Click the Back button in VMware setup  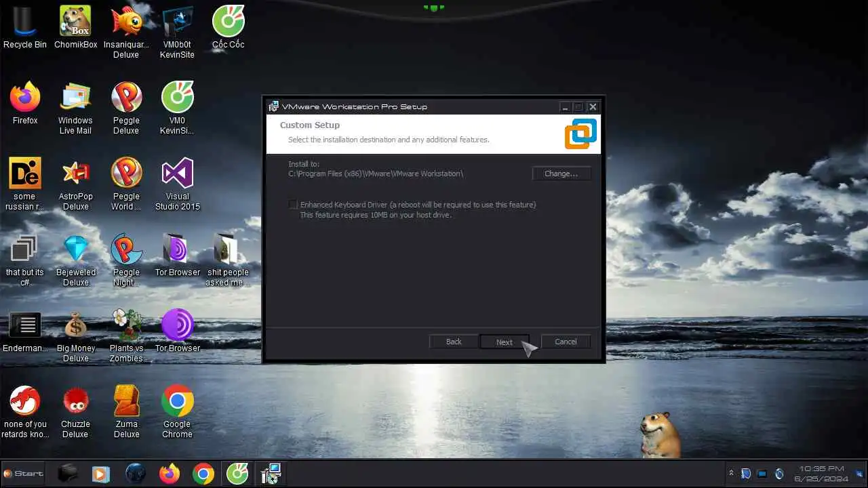(454, 342)
